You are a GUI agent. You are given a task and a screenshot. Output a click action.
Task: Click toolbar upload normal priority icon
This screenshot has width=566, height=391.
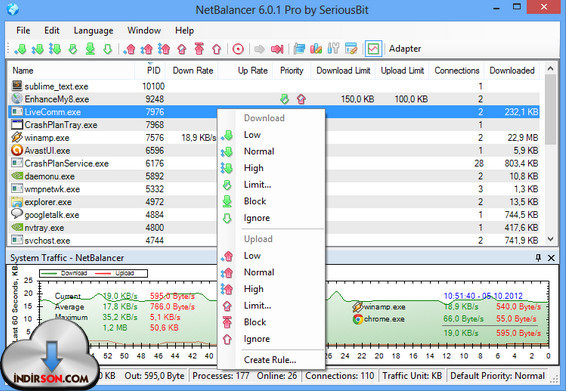point(147,49)
